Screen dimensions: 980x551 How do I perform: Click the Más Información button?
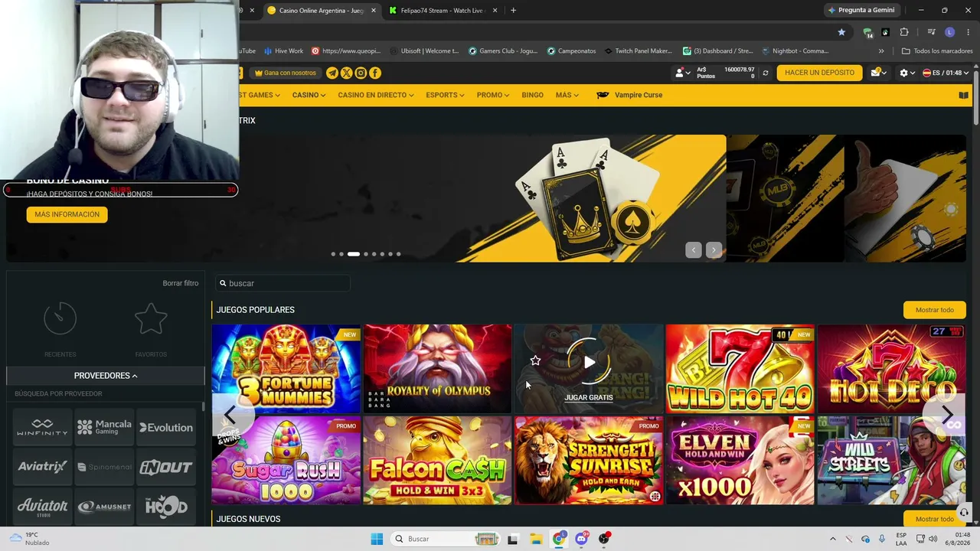pos(67,215)
